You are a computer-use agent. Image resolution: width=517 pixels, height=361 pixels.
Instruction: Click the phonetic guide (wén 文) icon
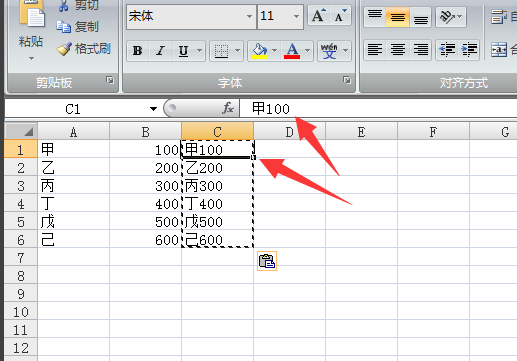pos(329,51)
